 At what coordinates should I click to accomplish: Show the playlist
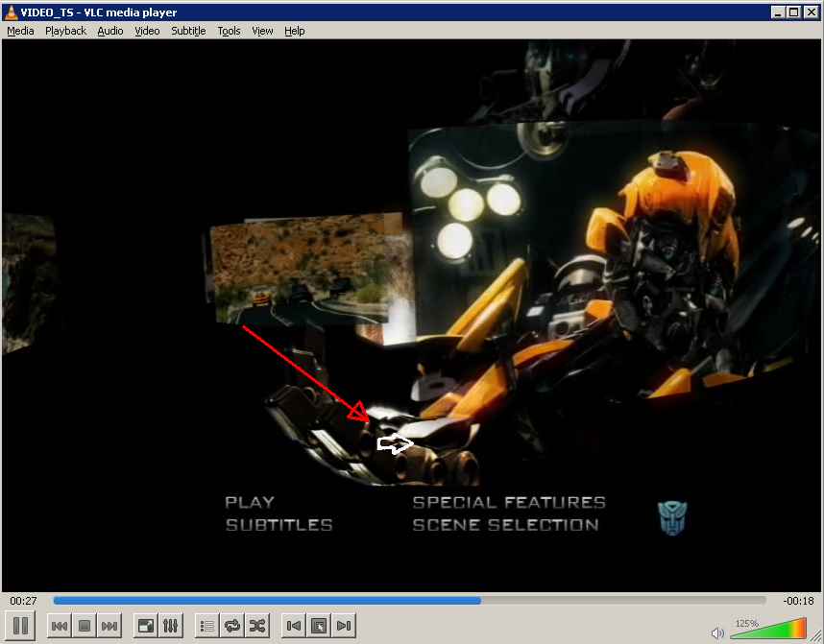tap(207, 626)
